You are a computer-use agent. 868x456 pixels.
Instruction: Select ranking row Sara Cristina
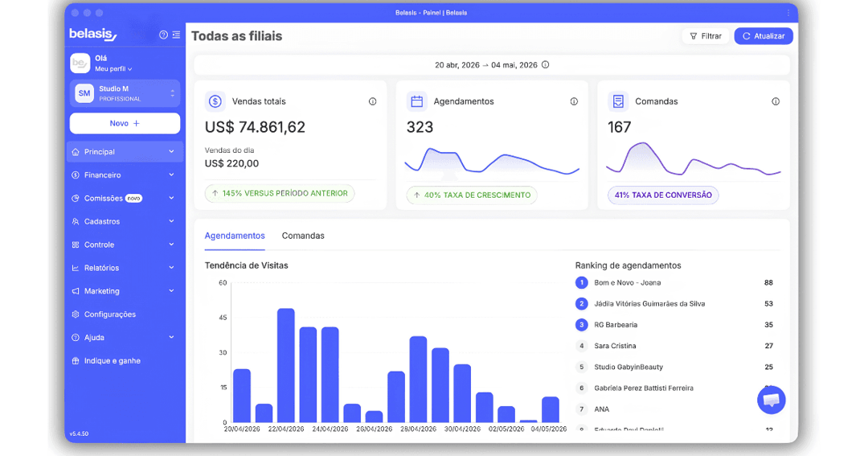click(674, 346)
